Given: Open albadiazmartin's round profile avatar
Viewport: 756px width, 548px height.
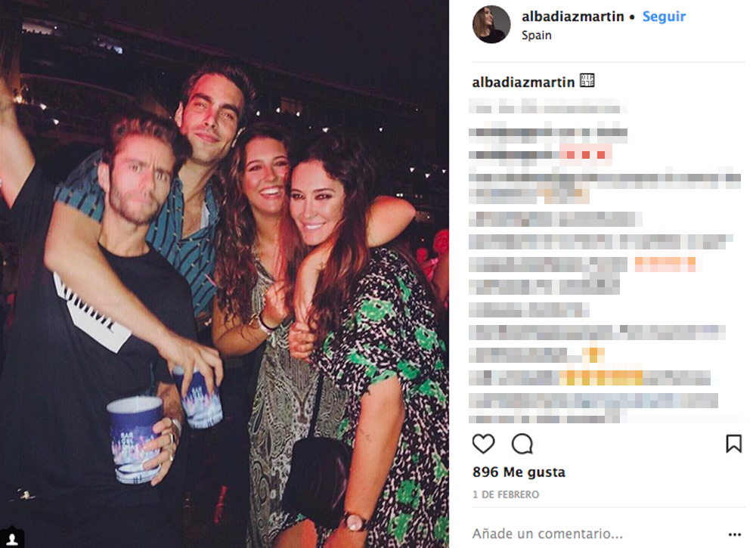Looking at the screenshot, I should (x=491, y=25).
